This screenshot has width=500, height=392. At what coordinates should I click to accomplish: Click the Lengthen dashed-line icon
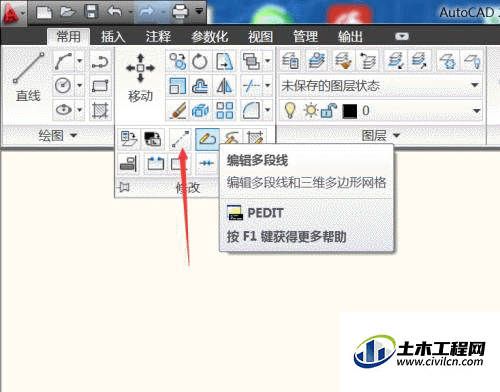click(180, 139)
